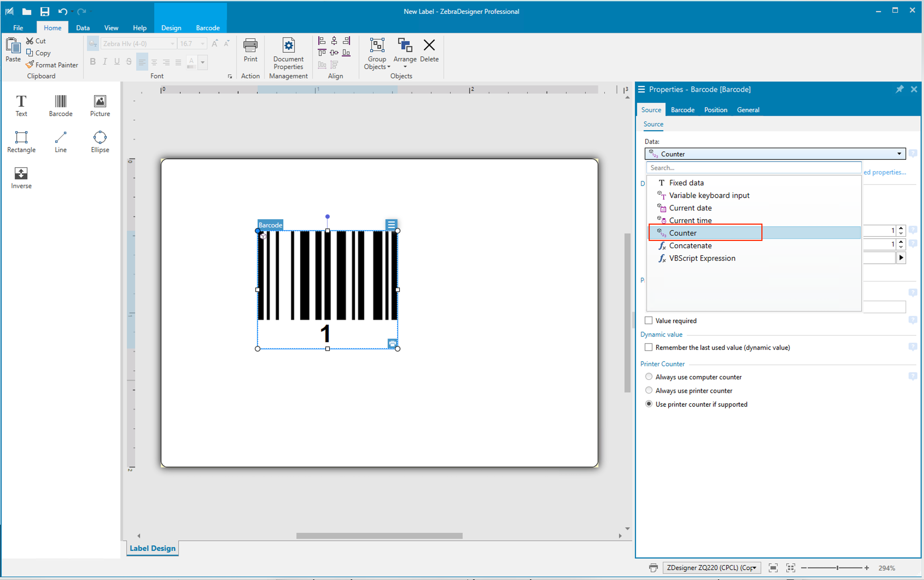This screenshot has height=580, width=924.
Task: Click the Open folder icon in title bar
Action: click(x=27, y=11)
